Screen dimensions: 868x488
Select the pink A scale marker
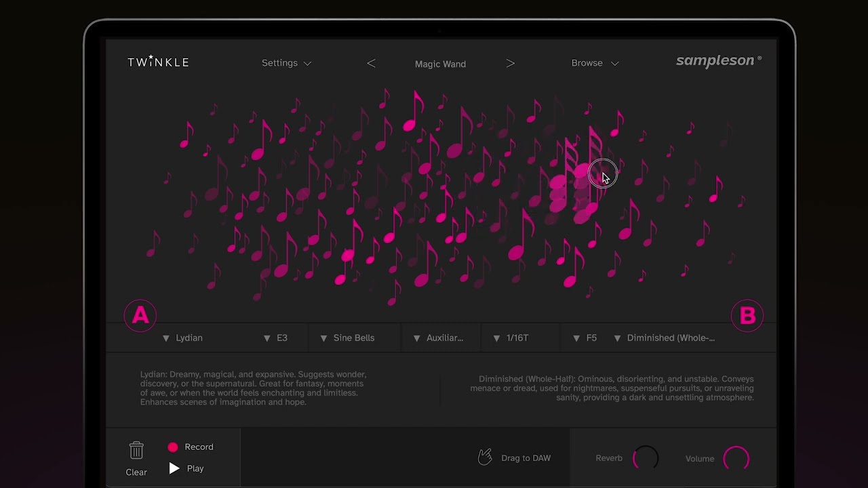coord(140,315)
